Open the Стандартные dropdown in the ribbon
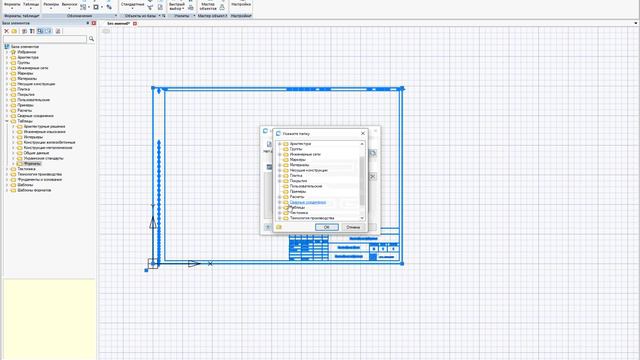 point(133,6)
